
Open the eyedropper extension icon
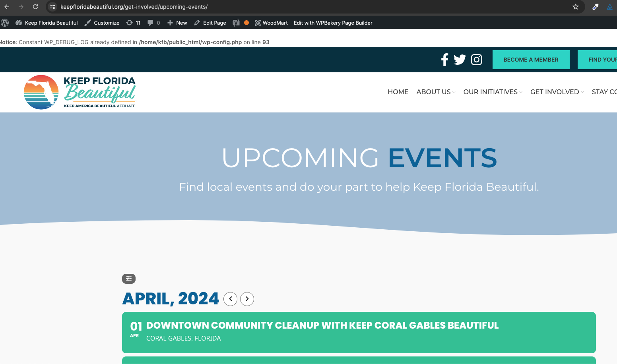(x=596, y=7)
